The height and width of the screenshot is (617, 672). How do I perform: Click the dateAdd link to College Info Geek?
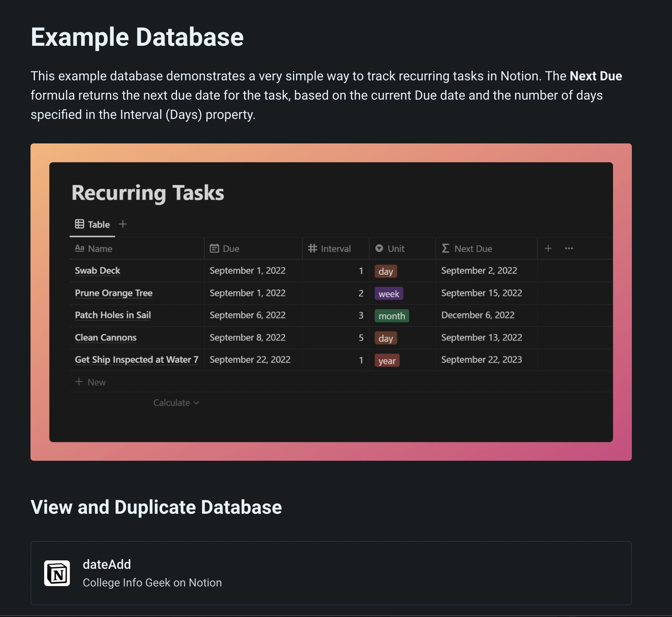[106, 564]
